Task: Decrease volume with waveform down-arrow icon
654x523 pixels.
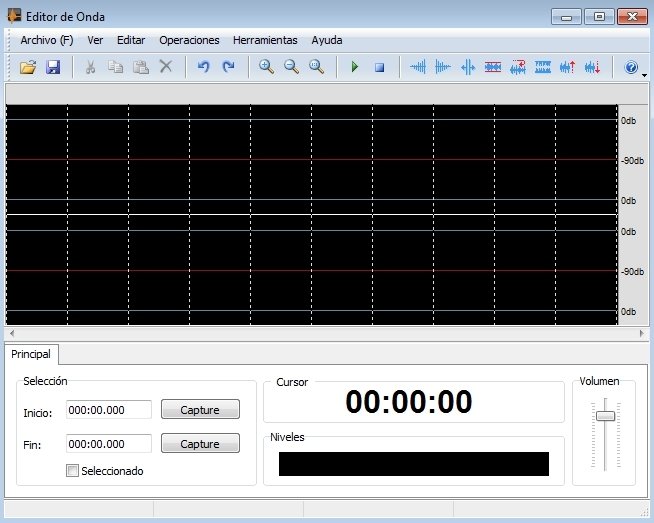Action: (593, 67)
